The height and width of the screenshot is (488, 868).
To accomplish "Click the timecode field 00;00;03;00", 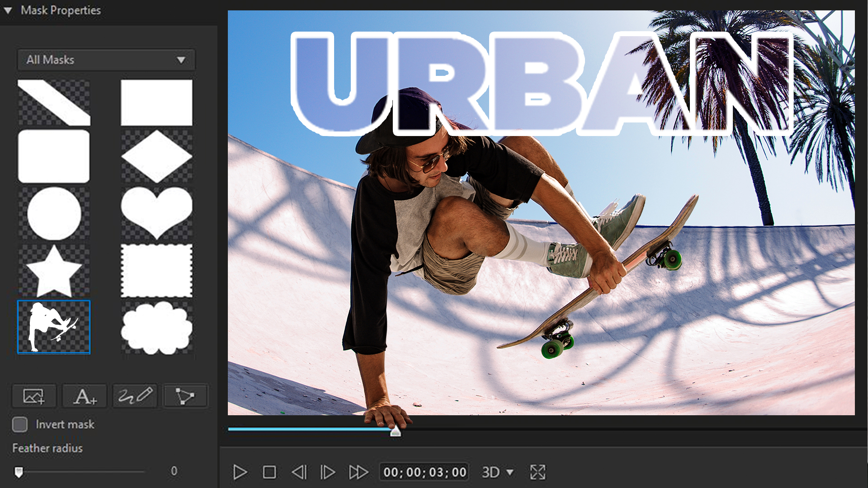I will (424, 472).
